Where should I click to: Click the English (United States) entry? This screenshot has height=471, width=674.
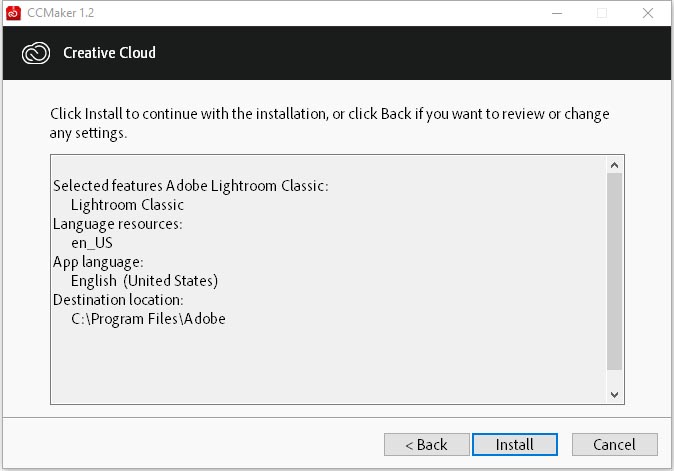[144, 281]
